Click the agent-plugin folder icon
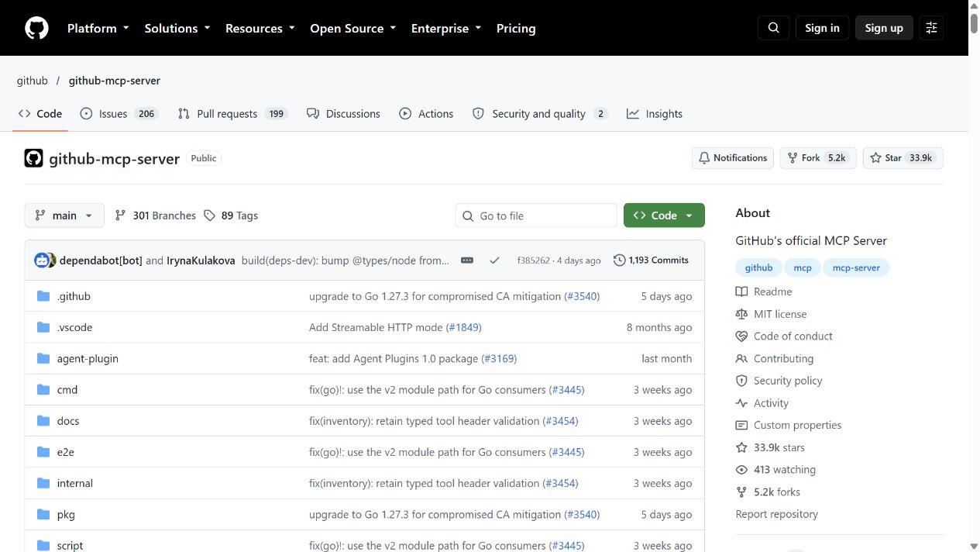Viewport: 980px width, 552px height. (43, 358)
